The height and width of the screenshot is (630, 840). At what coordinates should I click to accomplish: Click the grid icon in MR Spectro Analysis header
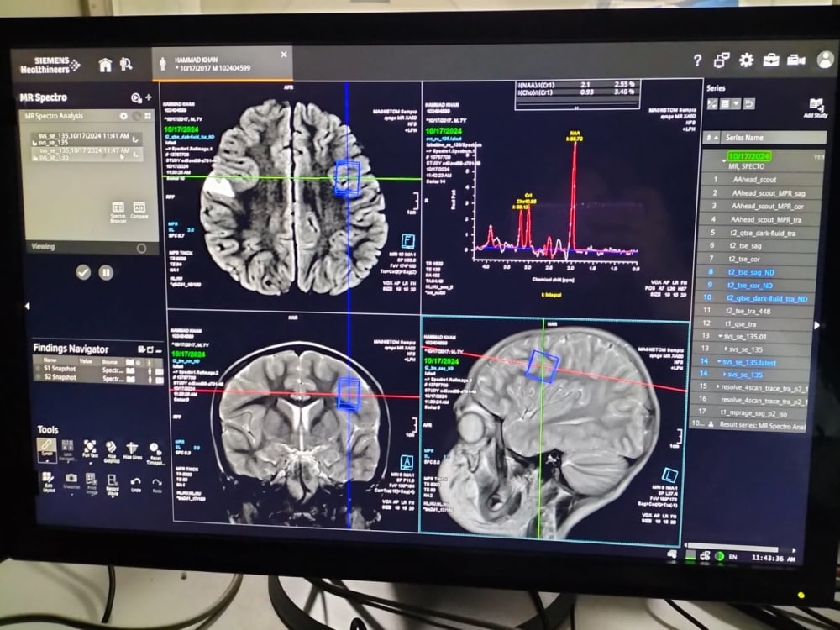point(147,116)
